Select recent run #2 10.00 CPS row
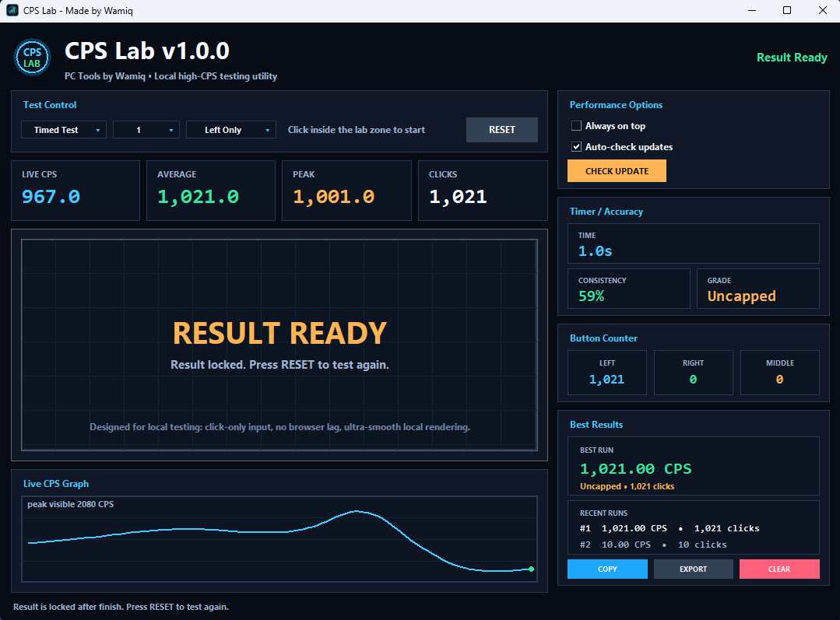This screenshot has height=620, width=840. pos(654,545)
